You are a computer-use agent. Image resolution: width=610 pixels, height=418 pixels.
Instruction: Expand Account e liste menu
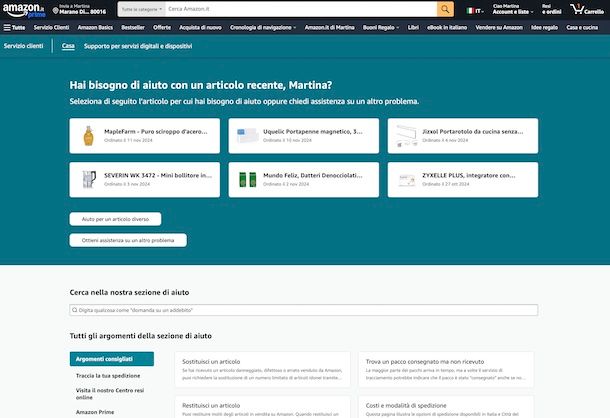click(x=513, y=9)
